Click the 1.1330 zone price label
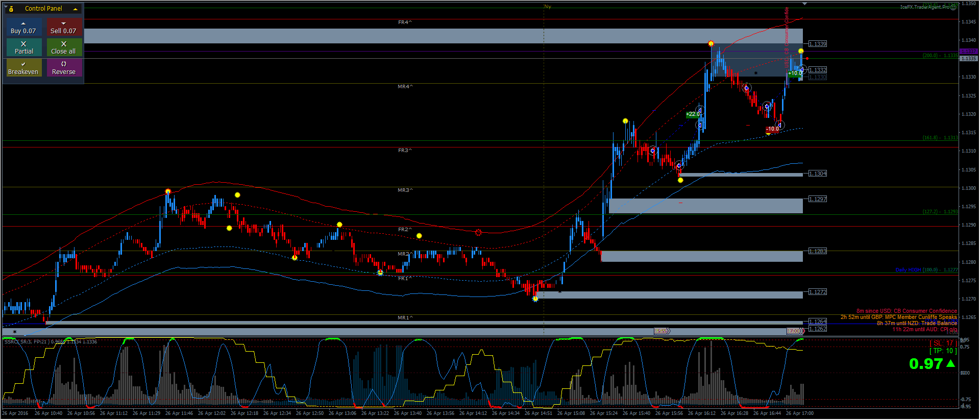The image size is (980, 420). (818, 77)
